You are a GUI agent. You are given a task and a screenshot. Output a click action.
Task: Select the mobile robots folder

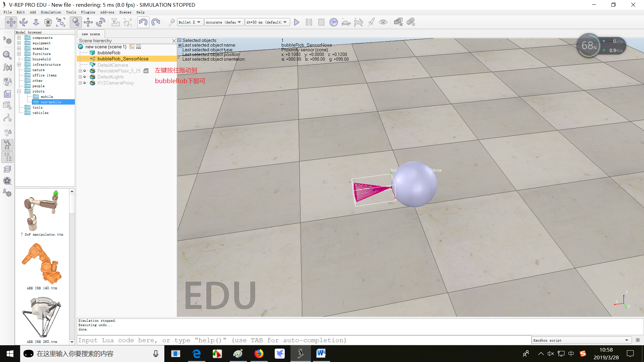coord(47,97)
